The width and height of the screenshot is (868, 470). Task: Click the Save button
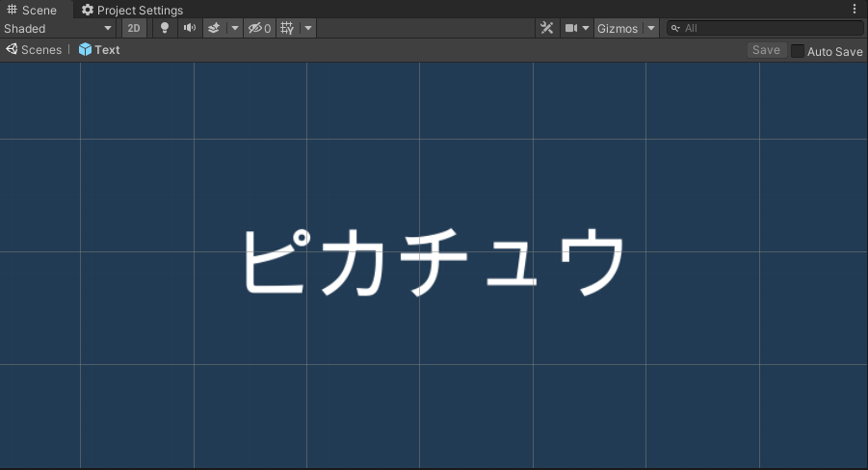pyautogui.click(x=766, y=50)
